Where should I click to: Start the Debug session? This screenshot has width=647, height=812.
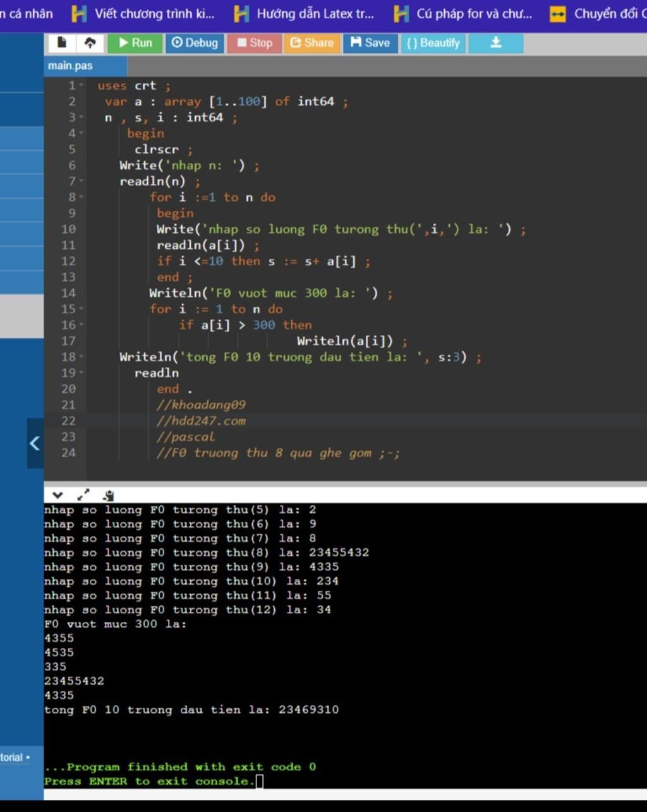195,43
